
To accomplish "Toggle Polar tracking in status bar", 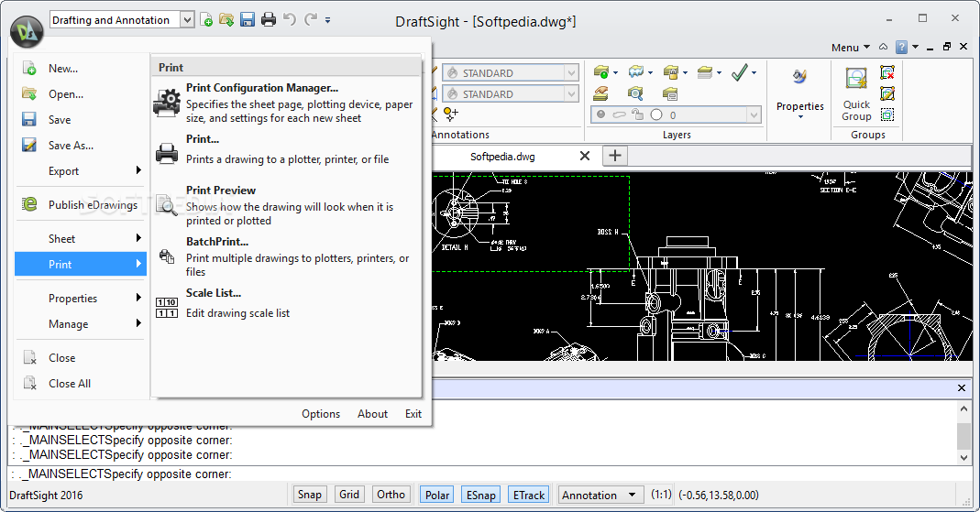I will point(437,495).
